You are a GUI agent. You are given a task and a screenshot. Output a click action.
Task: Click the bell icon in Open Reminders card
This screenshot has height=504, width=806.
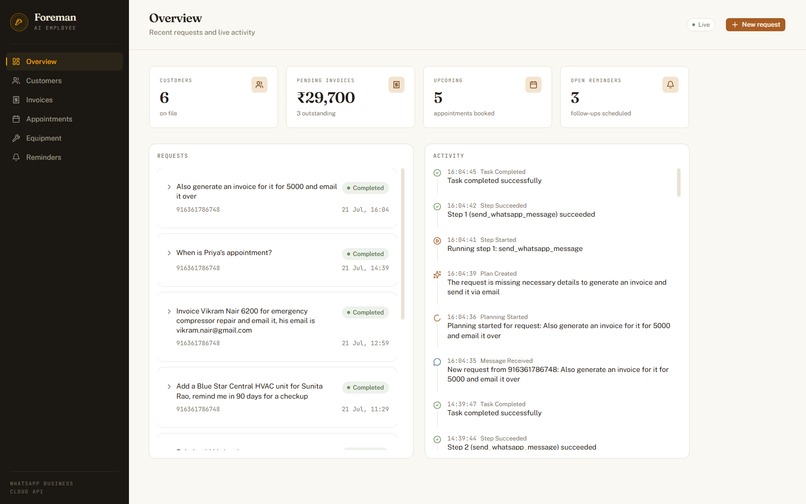(x=670, y=84)
